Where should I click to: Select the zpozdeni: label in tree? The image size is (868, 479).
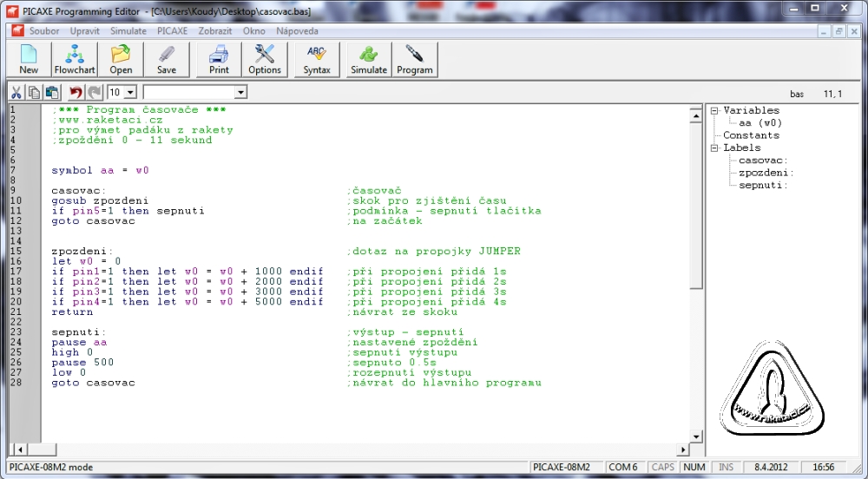[766, 173]
